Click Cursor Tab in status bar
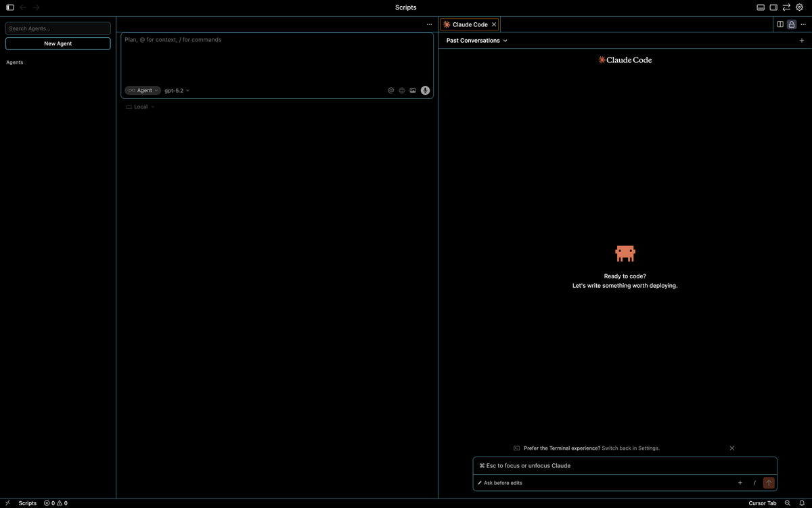Image resolution: width=812 pixels, height=508 pixels. (763, 503)
